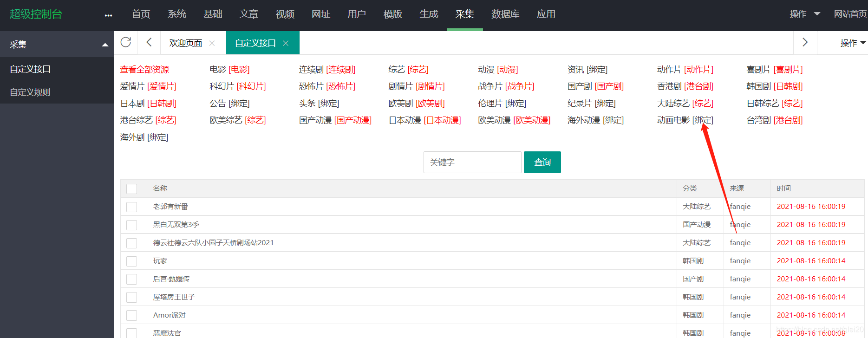Close the 自定义接口 tab

[x=286, y=43]
